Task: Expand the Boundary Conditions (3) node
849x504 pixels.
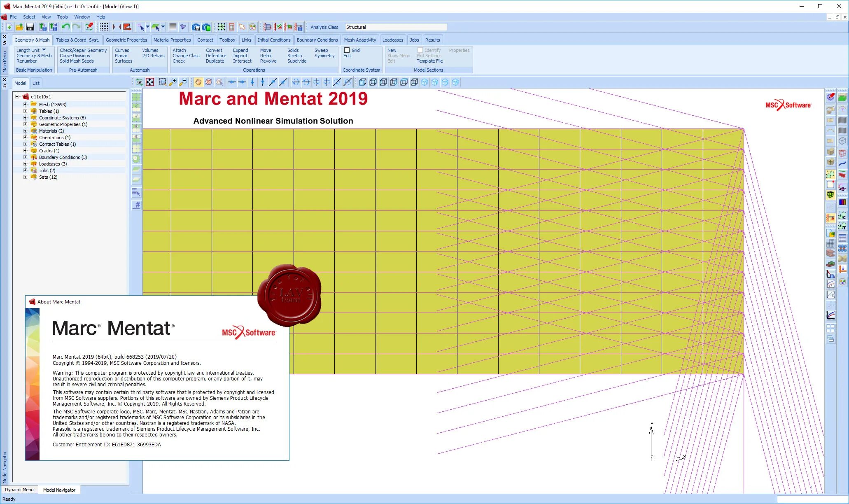Action: click(x=25, y=157)
